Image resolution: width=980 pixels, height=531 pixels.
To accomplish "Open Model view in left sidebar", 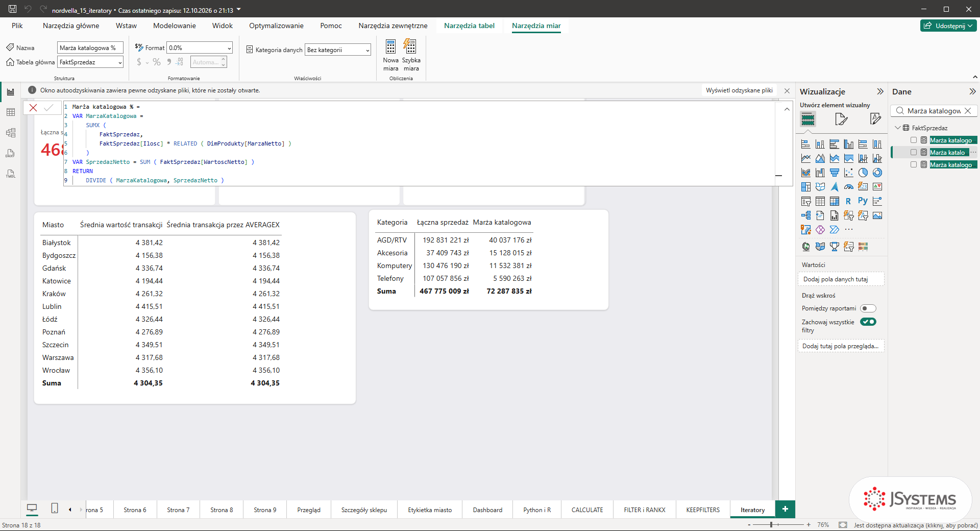I will (11, 133).
